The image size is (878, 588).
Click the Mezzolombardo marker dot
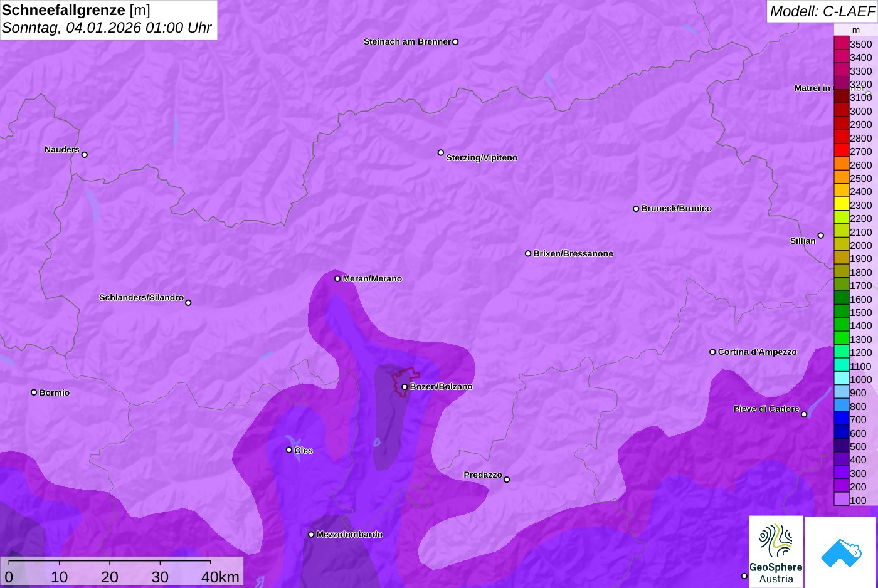pos(311,535)
